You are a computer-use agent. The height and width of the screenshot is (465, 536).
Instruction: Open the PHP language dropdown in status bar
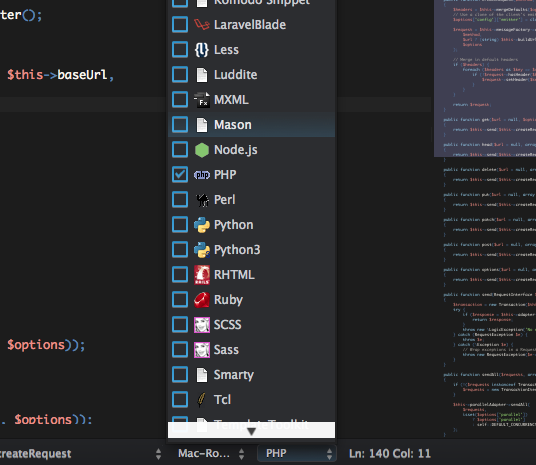pyautogui.click(x=297, y=453)
